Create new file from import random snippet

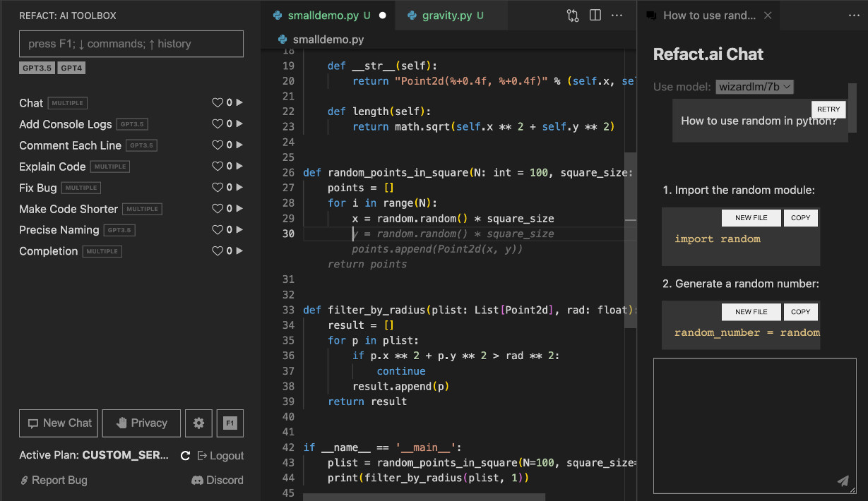(751, 218)
